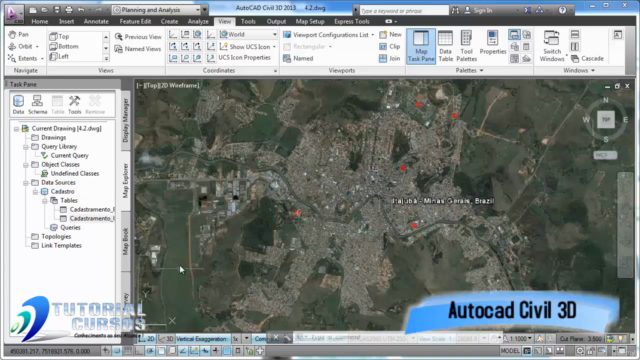Switch to the Display Manager side tab
This screenshot has height=360, width=640.
pos(126,120)
